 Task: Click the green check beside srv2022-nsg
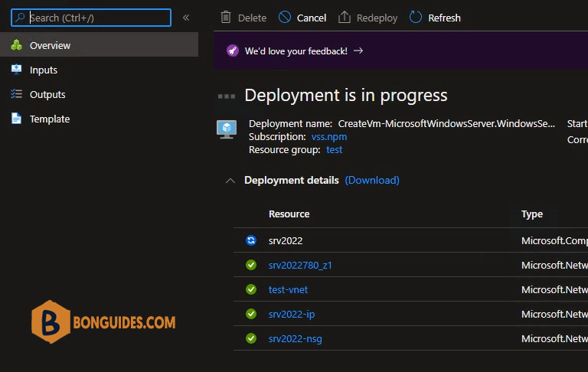(x=251, y=338)
